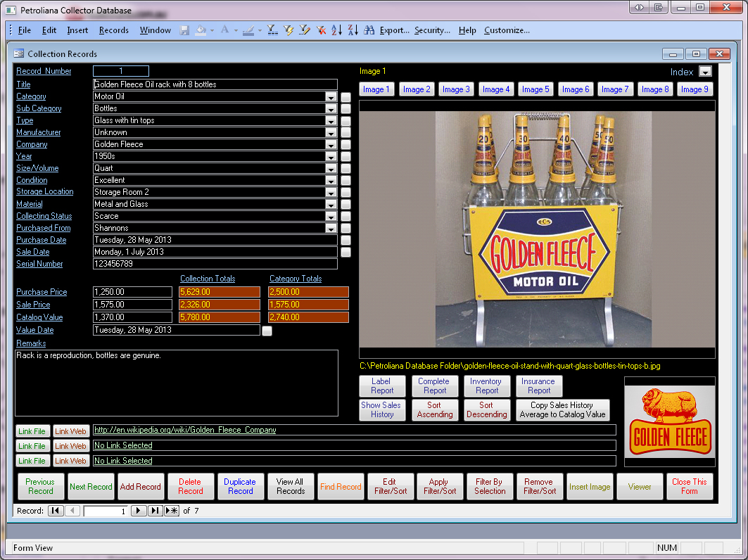Screen dimensions: 748x560
Task: Click the Fill Color paint bucket
Action: (x=201, y=30)
